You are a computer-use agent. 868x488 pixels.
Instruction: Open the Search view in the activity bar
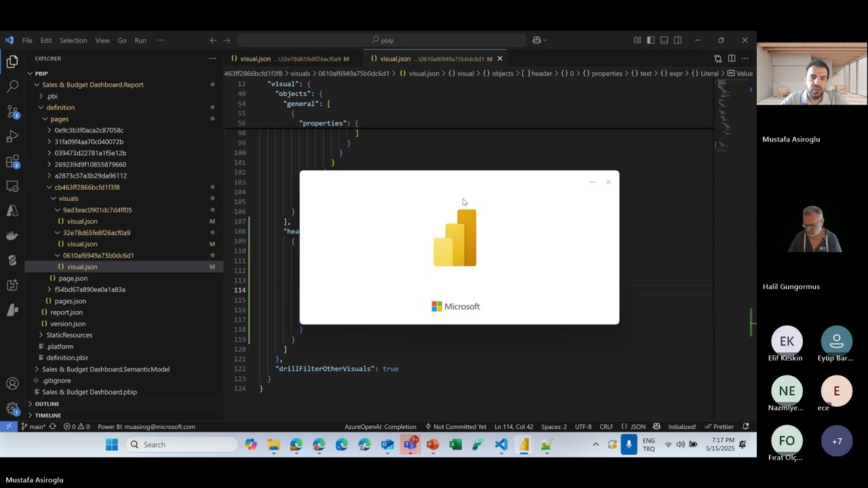[x=12, y=87]
